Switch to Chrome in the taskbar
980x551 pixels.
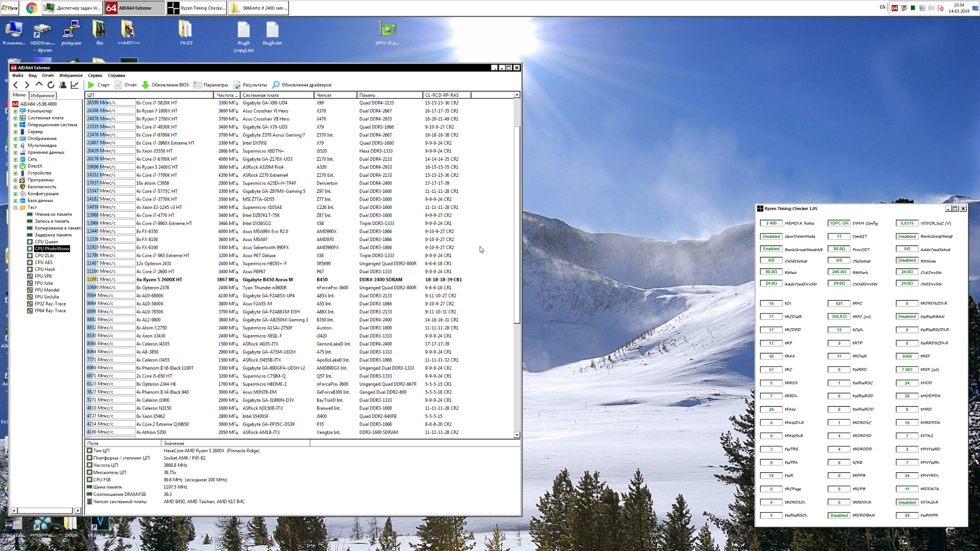31,8
